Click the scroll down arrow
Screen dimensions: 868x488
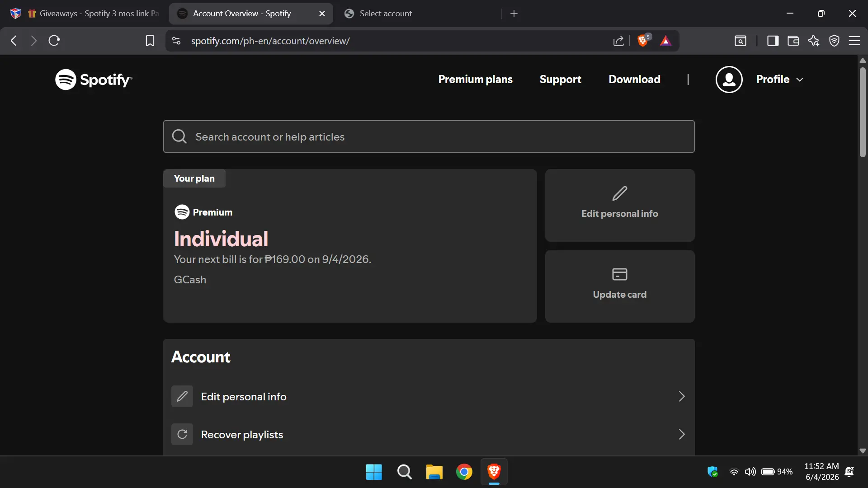pyautogui.click(x=863, y=450)
